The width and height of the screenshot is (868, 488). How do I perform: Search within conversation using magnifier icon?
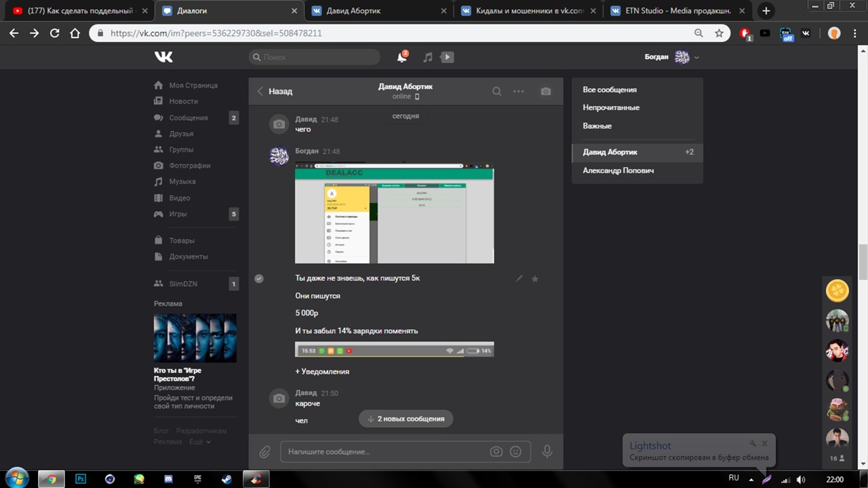(x=497, y=92)
